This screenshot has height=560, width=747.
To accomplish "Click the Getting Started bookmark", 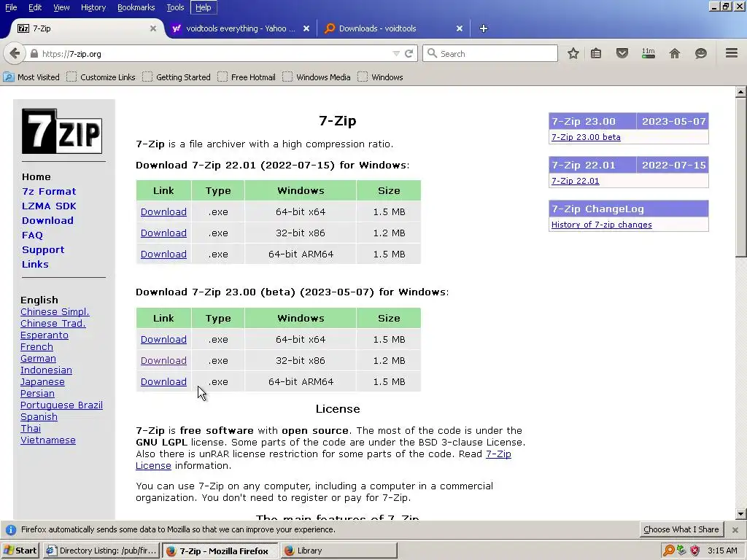I will (177, 77).
